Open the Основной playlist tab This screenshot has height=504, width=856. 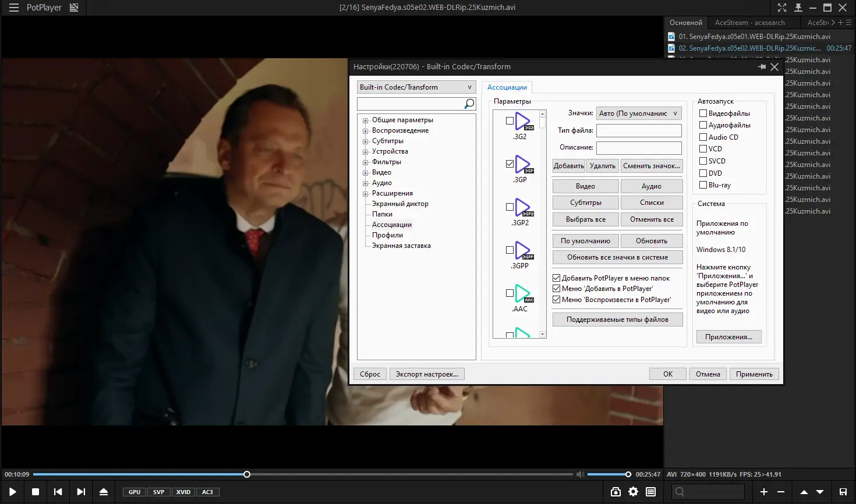686,23
